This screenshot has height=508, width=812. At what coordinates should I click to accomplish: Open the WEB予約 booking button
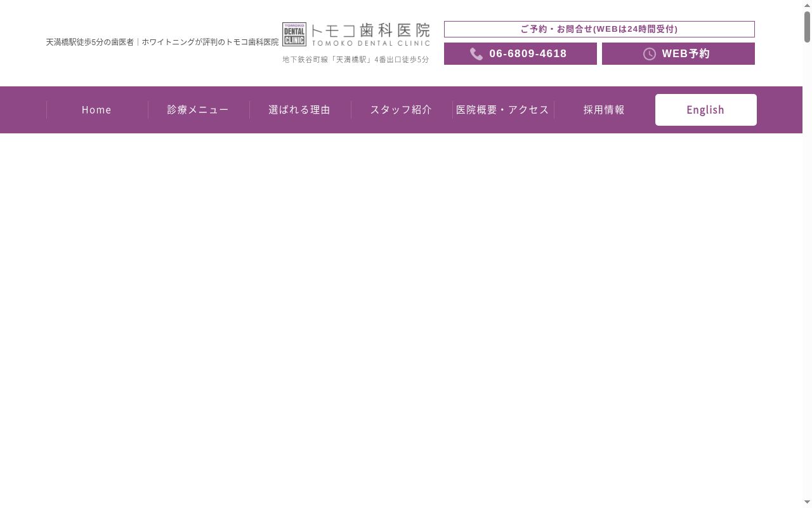click(678, 54)
